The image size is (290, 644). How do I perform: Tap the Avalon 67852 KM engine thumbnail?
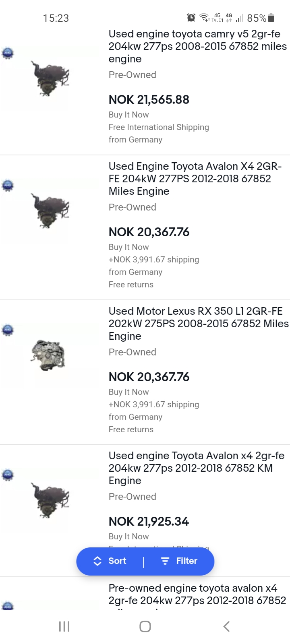(x=50, y=500)
